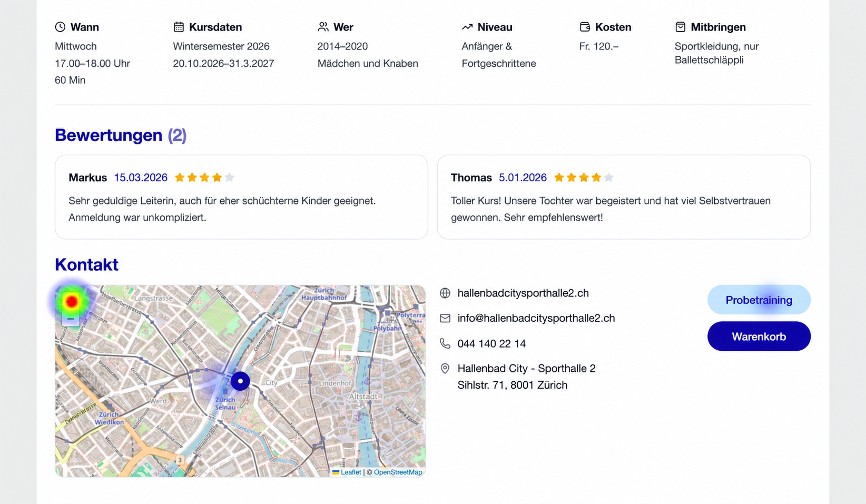Click the globe icon beside the website address
866x504 pixels.
click(445, 293)
